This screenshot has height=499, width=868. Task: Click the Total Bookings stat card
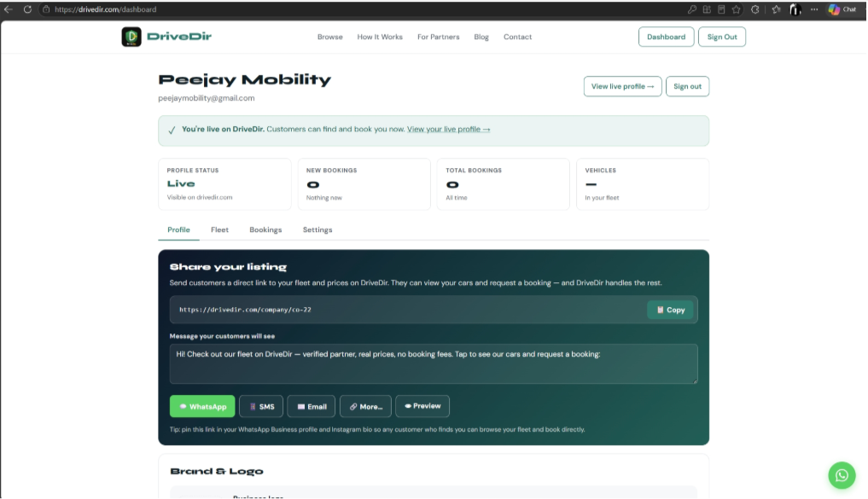pyautogui.click(x=504, y=184)
